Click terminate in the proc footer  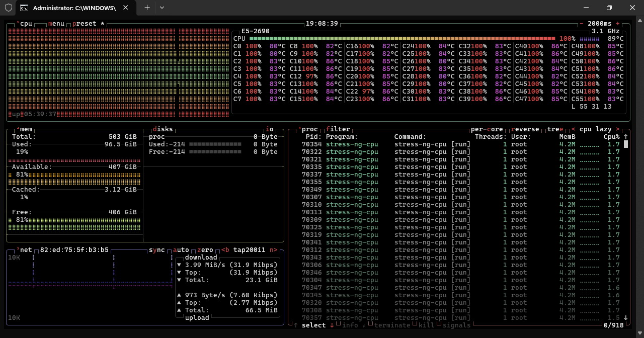(392, 325)
